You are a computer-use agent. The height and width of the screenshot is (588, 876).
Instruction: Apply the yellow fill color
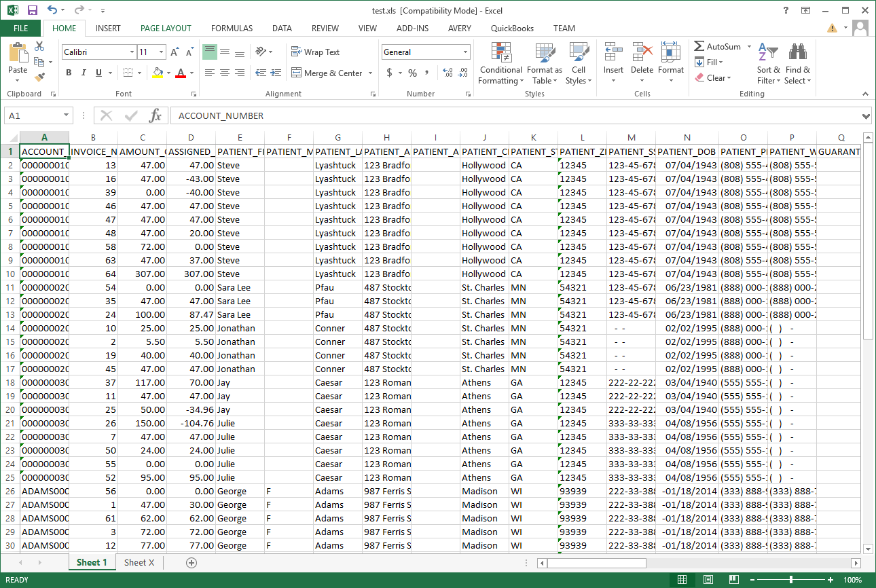point(158,73)
